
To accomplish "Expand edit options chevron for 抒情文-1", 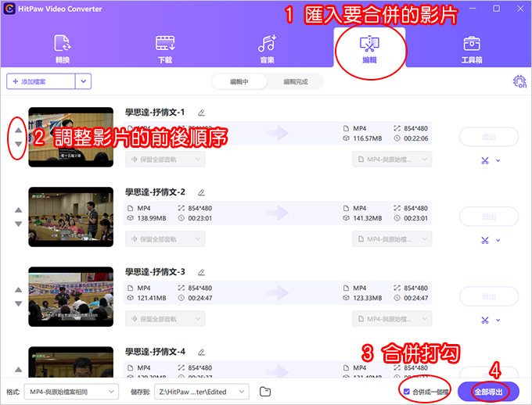I will [498, 161].
